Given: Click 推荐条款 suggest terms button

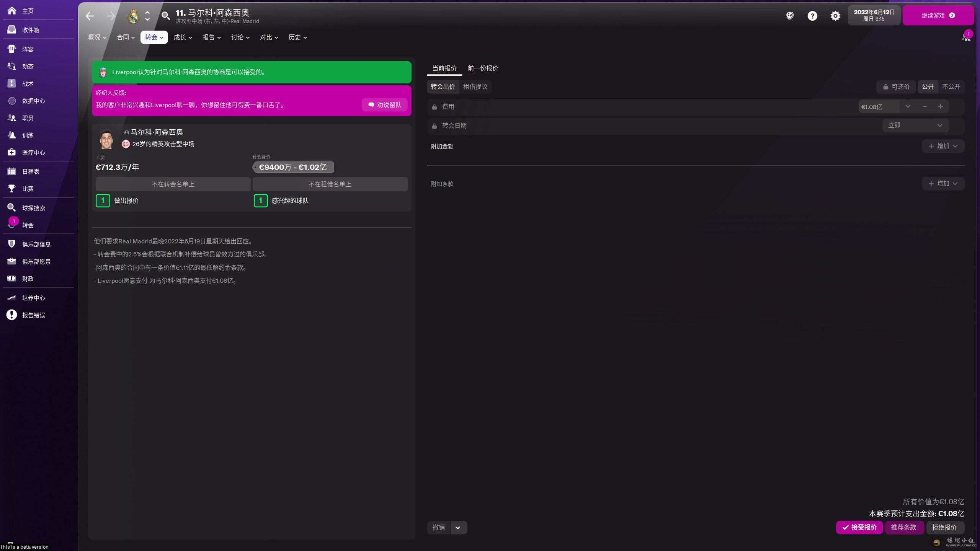Looking at the screenshot, I should tap(904, 528).
